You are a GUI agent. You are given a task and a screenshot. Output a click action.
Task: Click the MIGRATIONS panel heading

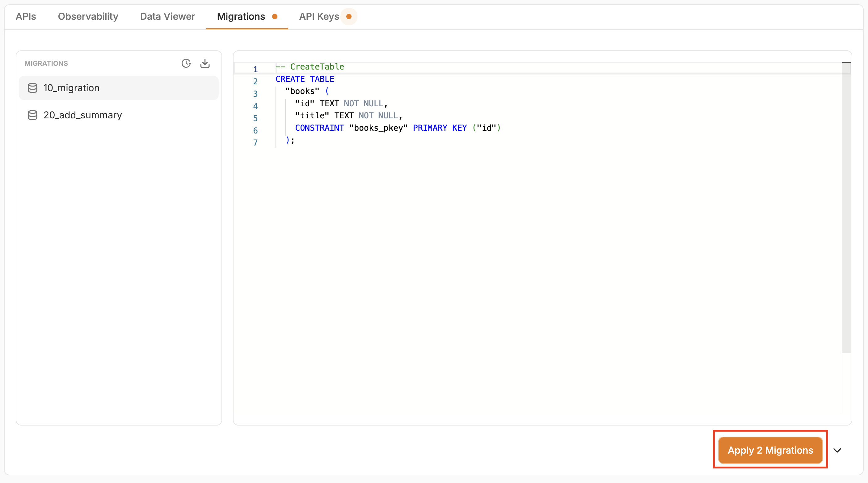(x=46, y=63)
